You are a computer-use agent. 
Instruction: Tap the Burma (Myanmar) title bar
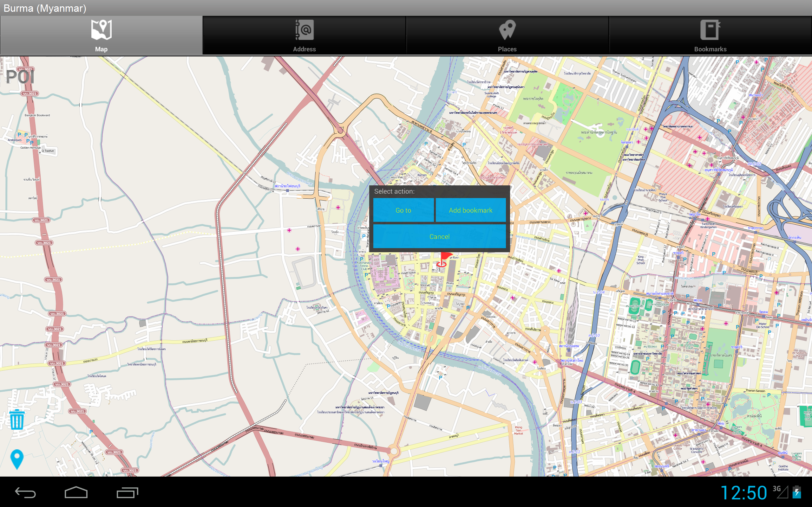click(x=45, y=7)
